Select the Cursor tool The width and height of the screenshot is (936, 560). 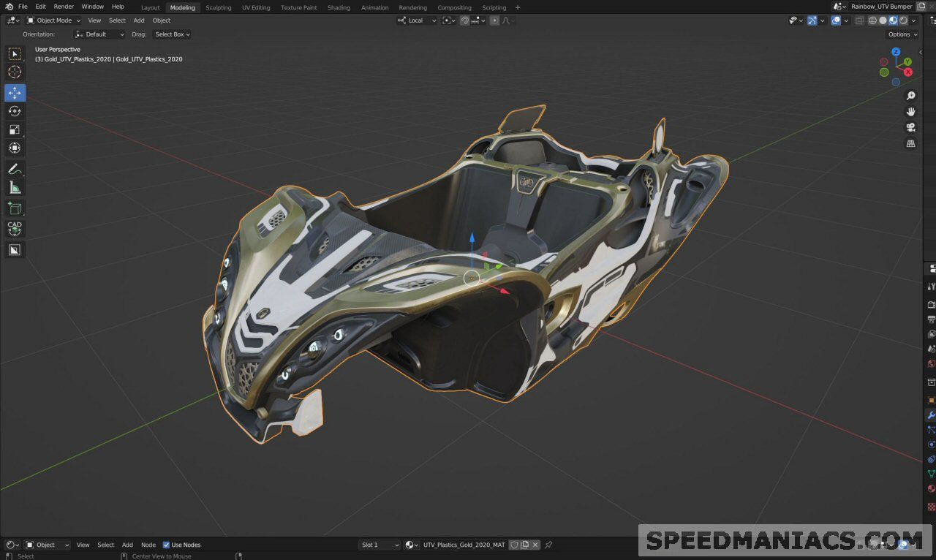click(x=15, y=72)
